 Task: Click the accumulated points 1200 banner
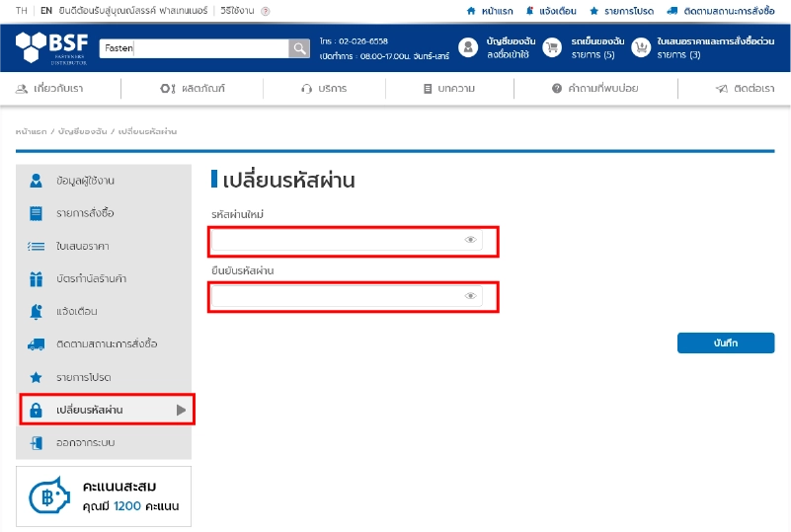click(x=106, y=496)
